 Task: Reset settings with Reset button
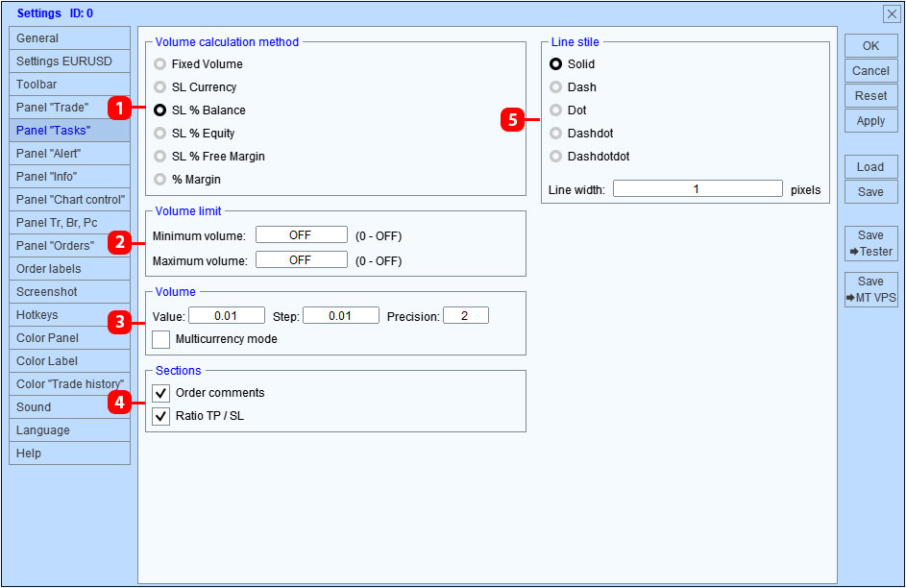871,96
